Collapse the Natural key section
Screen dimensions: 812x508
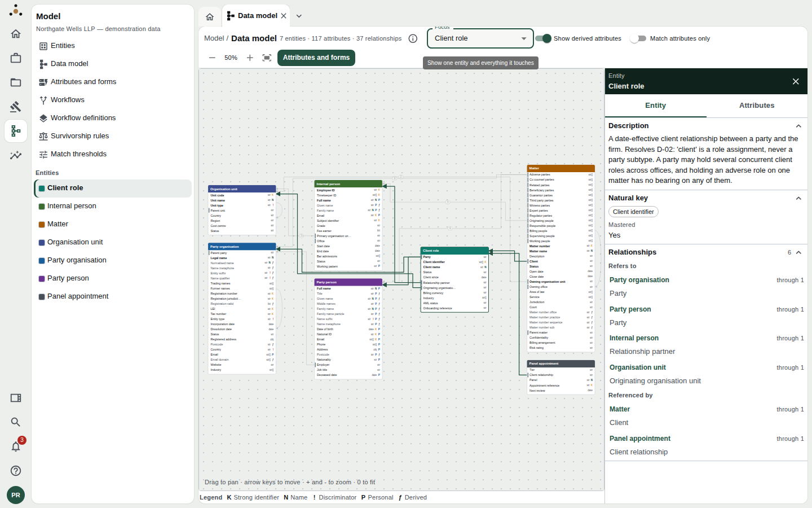click(x=798, y=198)
